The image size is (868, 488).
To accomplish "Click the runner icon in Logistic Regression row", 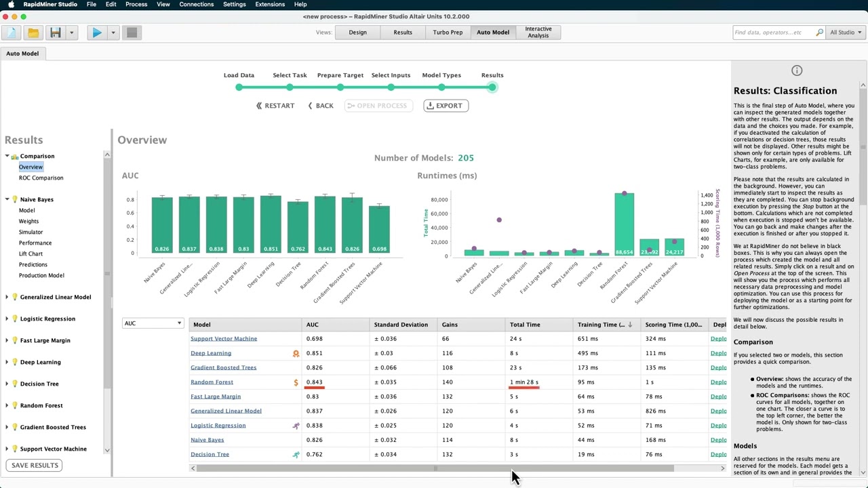I will pyautogui.click(x=296, y=426).
